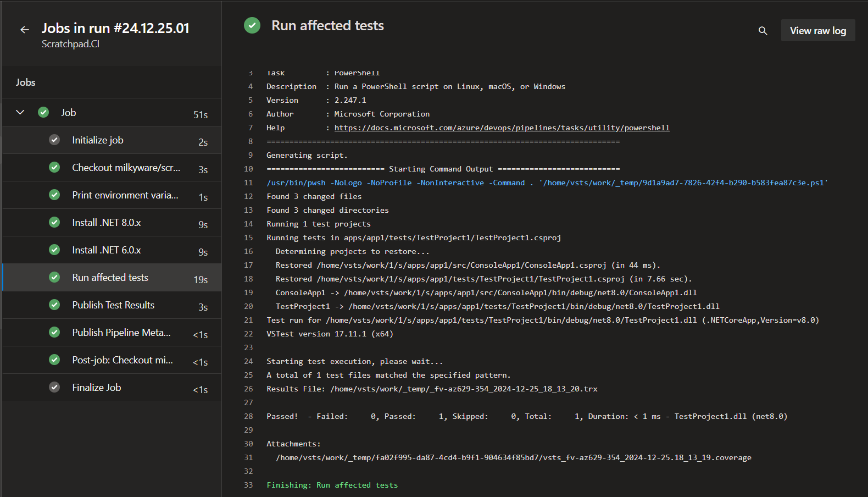Click the status icon next to Run affected tests step
This screenshot has width=868, height=497.
point(54,277)
